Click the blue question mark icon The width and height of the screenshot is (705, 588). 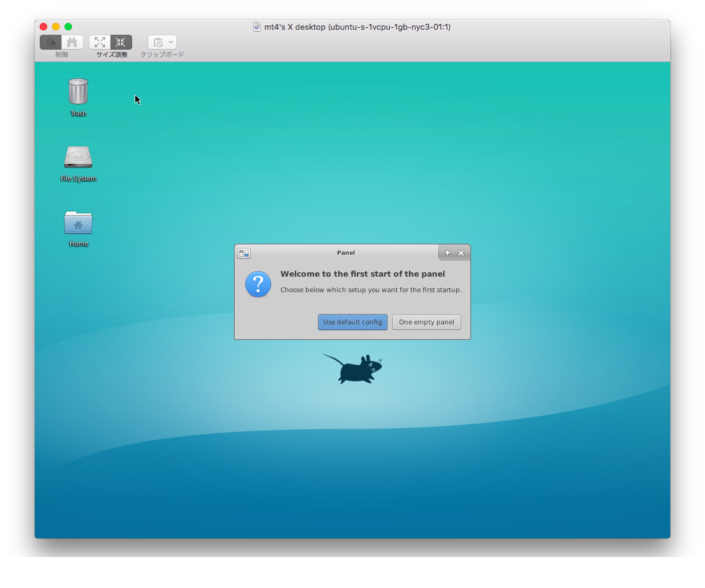tap(258, 284)
